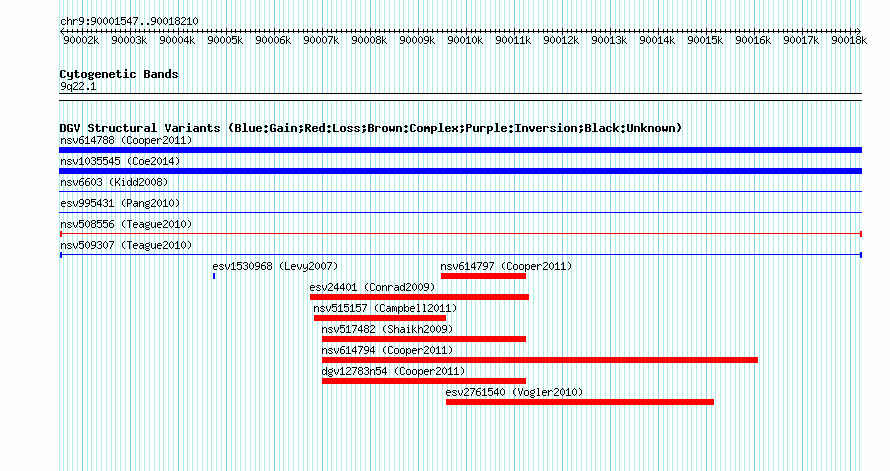The image size is (890, 471).
Task: Click the thin blue line of nsv6603
Action: [460, 192]
